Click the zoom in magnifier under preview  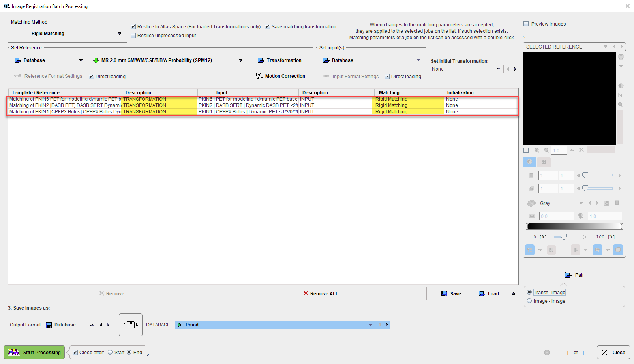(537, 150)
